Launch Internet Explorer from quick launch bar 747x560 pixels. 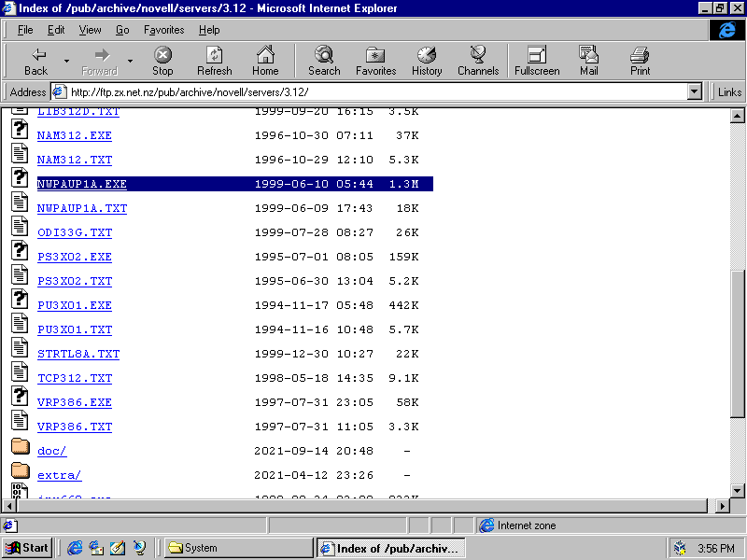[75, 548]
